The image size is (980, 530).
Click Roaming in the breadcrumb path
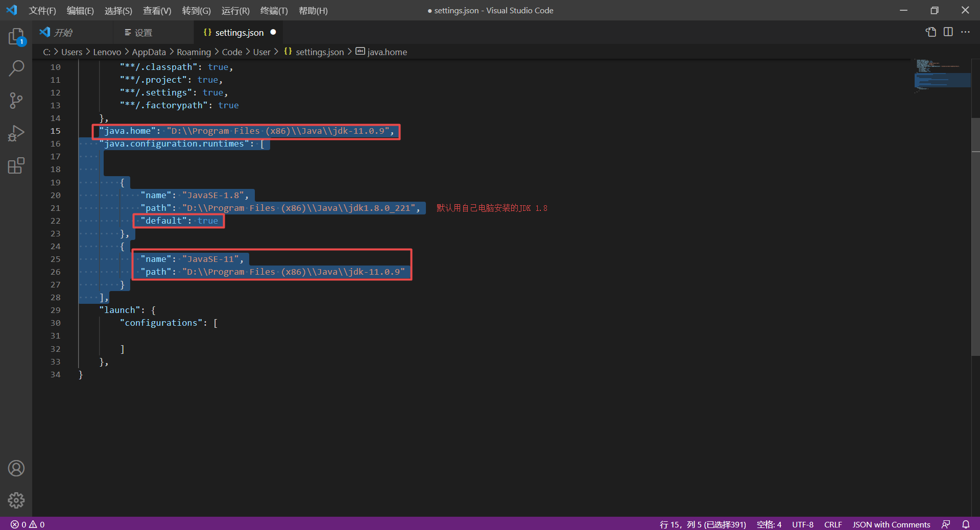click(x=194, y=52)
